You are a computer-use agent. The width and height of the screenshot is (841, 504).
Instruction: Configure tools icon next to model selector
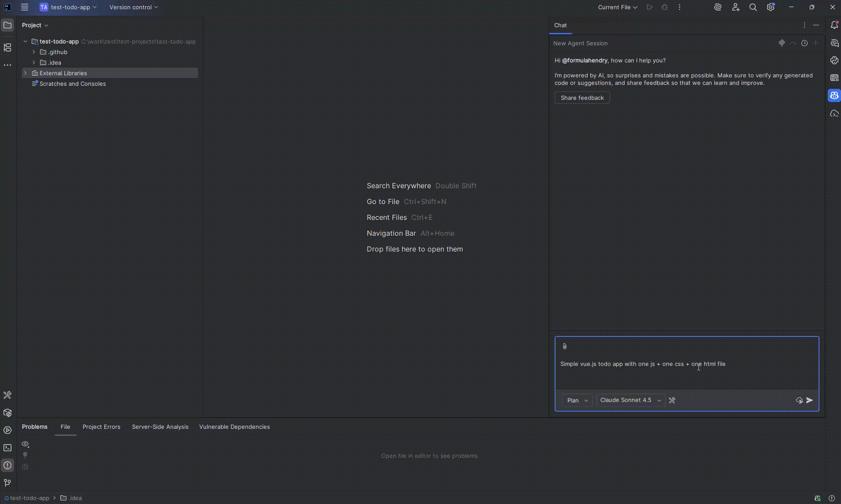pos(672,400)
